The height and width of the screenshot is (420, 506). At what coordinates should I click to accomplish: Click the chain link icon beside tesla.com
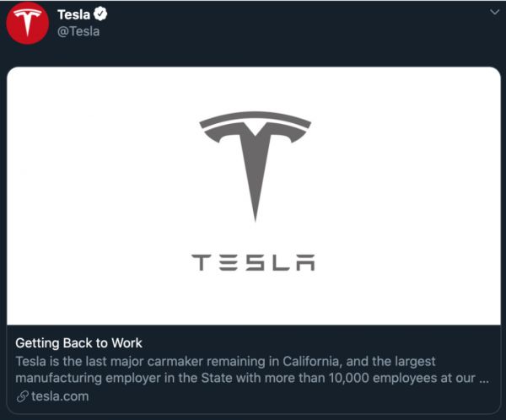click(x=22, y=396)
